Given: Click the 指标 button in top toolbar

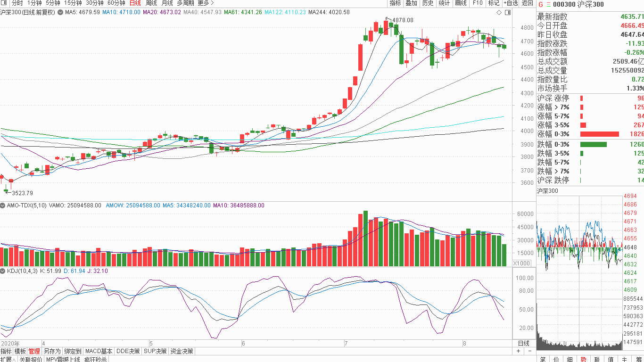Looking at the screenshot, I should coord(395,3).
